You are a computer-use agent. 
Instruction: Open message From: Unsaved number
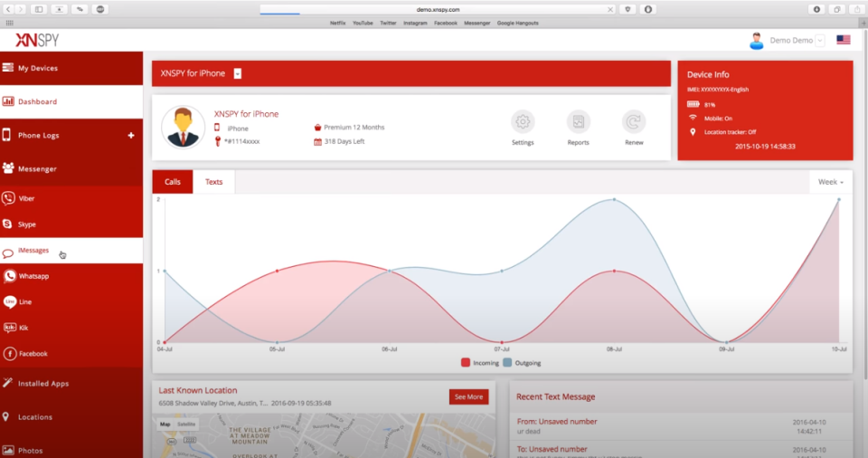[x=557, y=422]
